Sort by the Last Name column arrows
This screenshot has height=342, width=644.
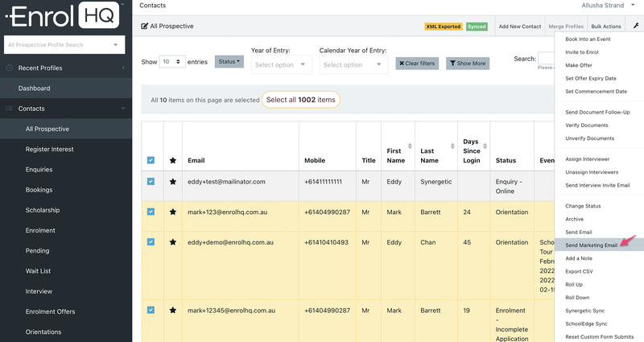click(452, 146)
